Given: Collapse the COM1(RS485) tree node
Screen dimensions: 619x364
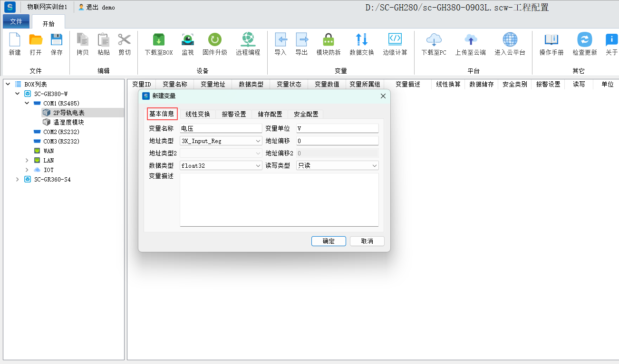Looking at the screenshot, I should (27, 103).
